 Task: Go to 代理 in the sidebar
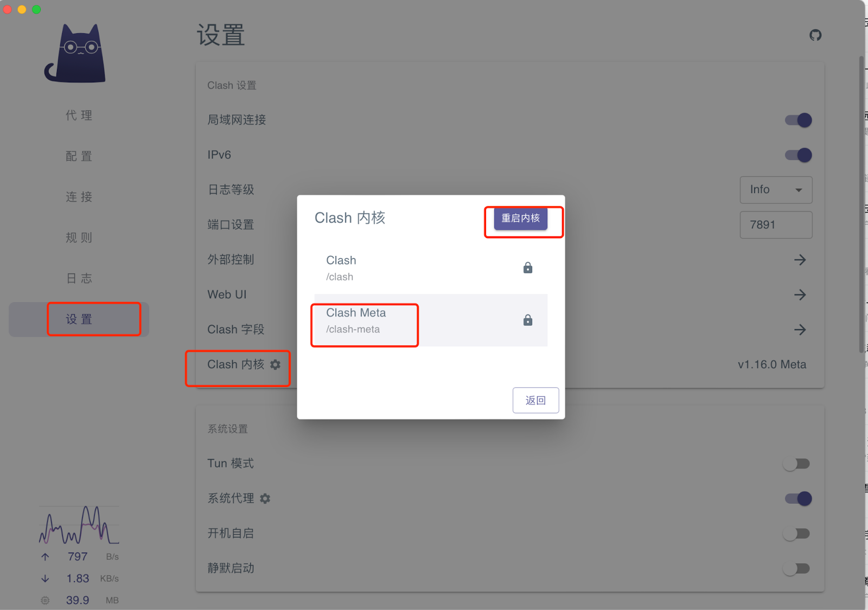[79, 115]
